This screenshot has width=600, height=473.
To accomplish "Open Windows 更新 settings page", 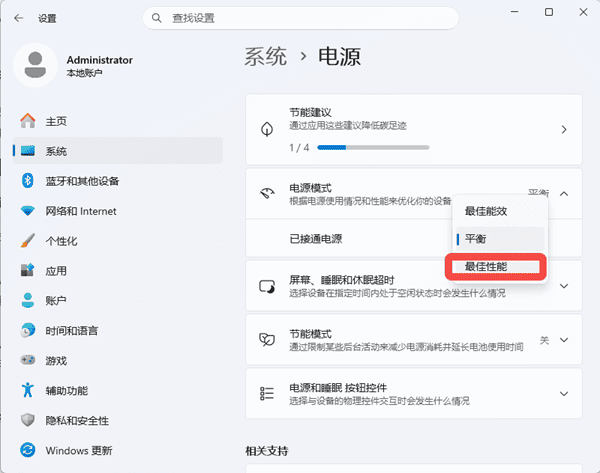I will click(x=118, y=450).
